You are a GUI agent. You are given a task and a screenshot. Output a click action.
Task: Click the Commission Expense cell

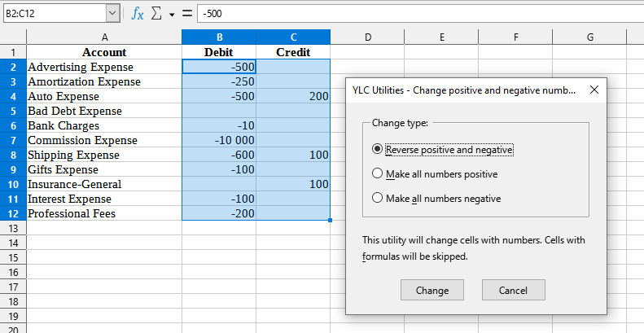click(104, 140)
